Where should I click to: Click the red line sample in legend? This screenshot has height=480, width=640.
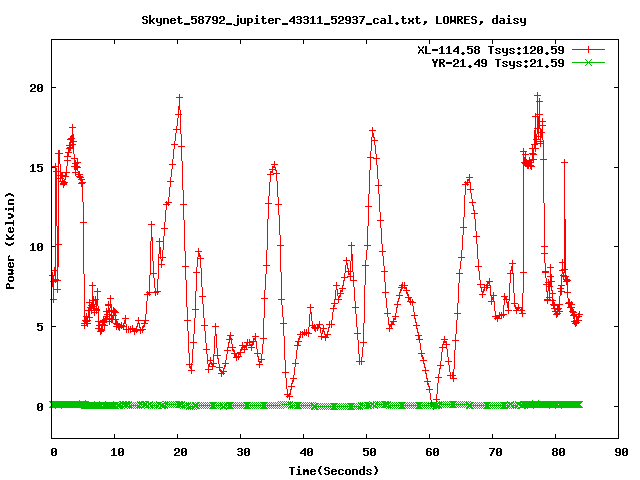pyautogui.click(x=588, y=50)
